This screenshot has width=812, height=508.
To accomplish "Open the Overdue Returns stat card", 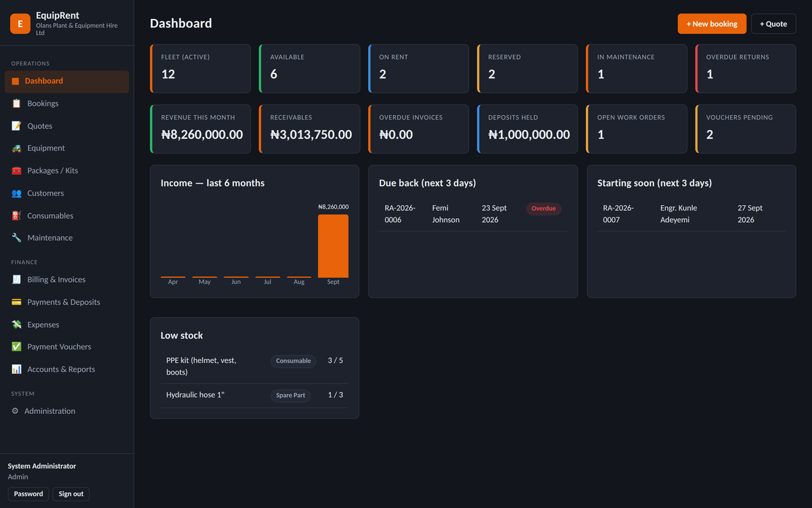I will click(x=746, y=68).
